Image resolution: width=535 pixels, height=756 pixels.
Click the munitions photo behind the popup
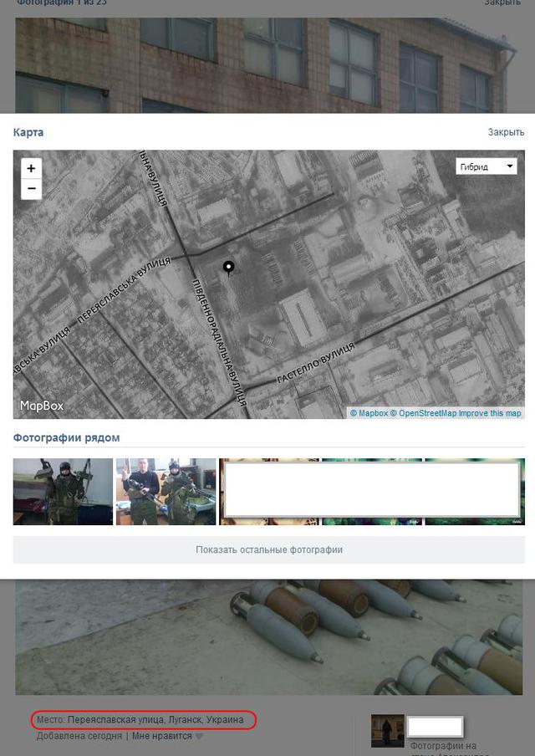(x=267, y=636)
